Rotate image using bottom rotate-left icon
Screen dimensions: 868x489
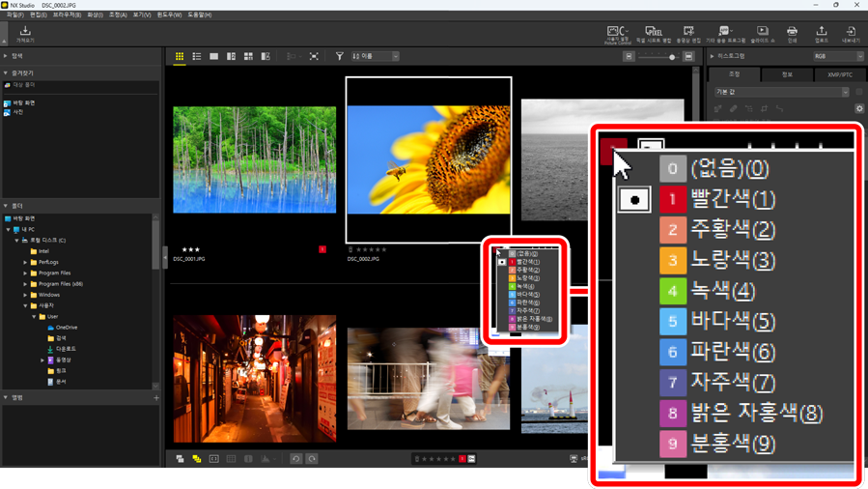click(x=296, y=459)
